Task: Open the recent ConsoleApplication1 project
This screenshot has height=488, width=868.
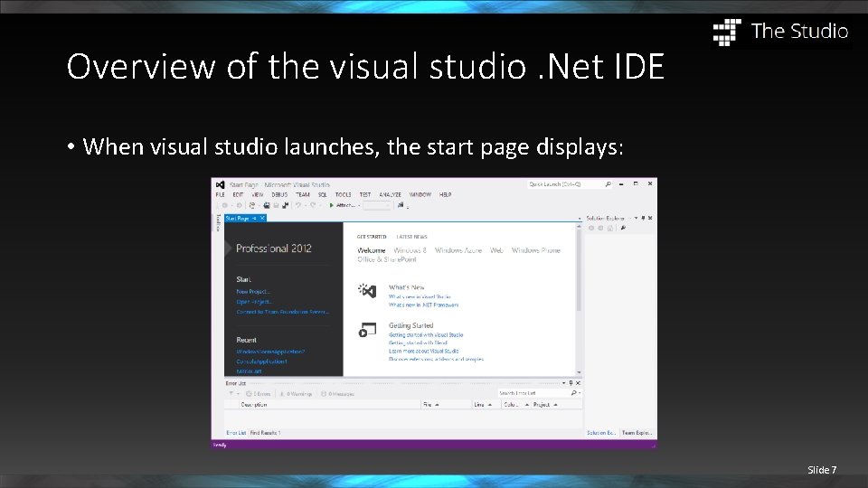Action: [x=261, y=361]
